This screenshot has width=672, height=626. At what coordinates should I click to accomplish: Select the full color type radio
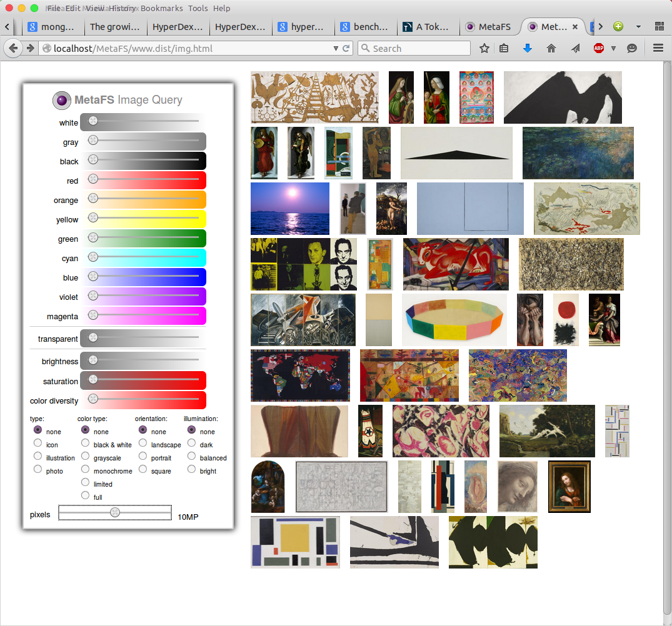85,495
